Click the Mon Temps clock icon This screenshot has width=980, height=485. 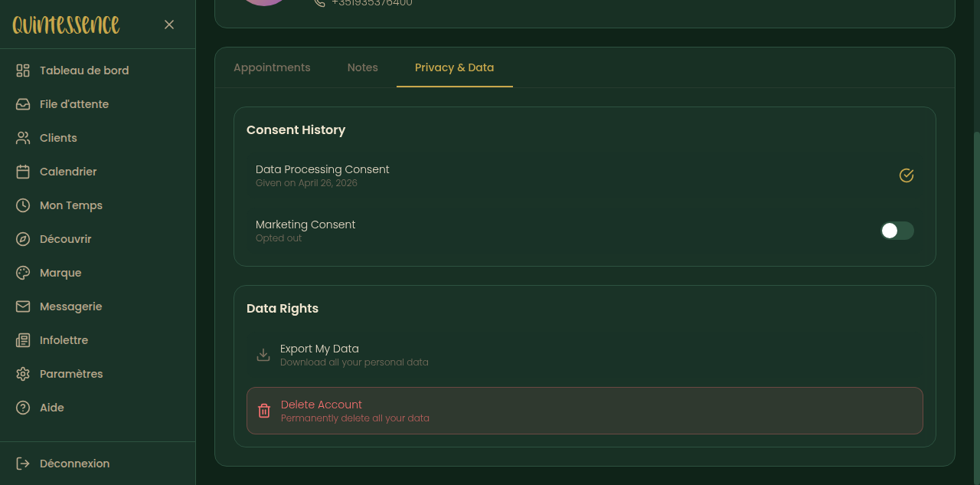[x=23, y=205]
